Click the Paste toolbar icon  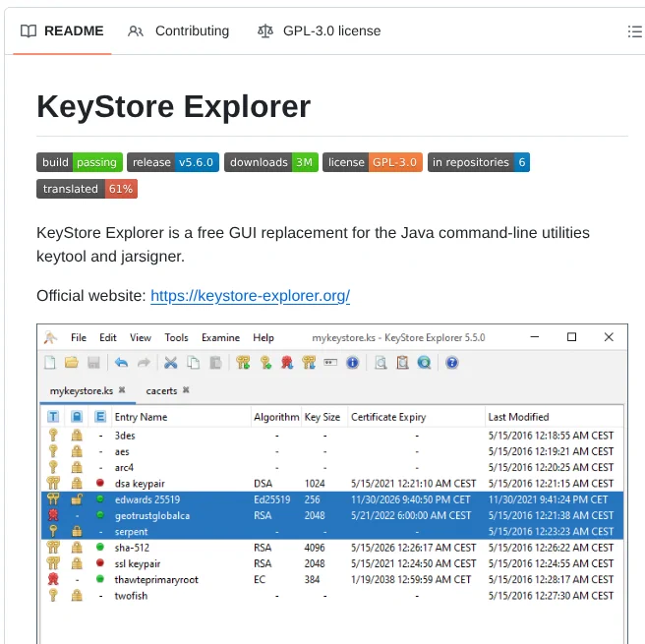(x=215, y=363)
